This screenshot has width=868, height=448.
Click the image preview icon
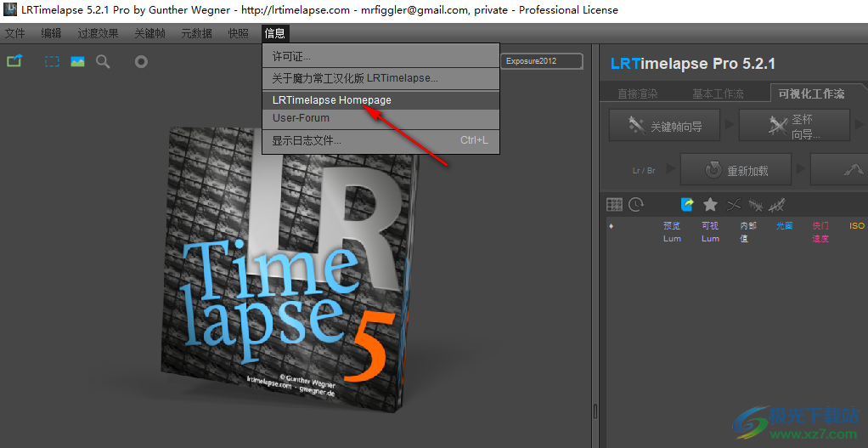pyautogui.click(x=77, y=61)
